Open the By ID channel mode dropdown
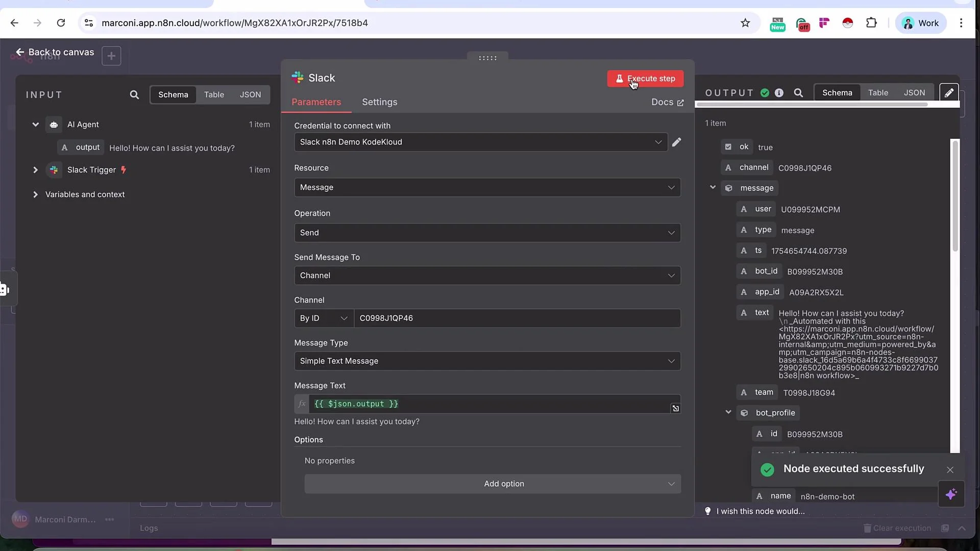980x551 pixels. [324, 318]
